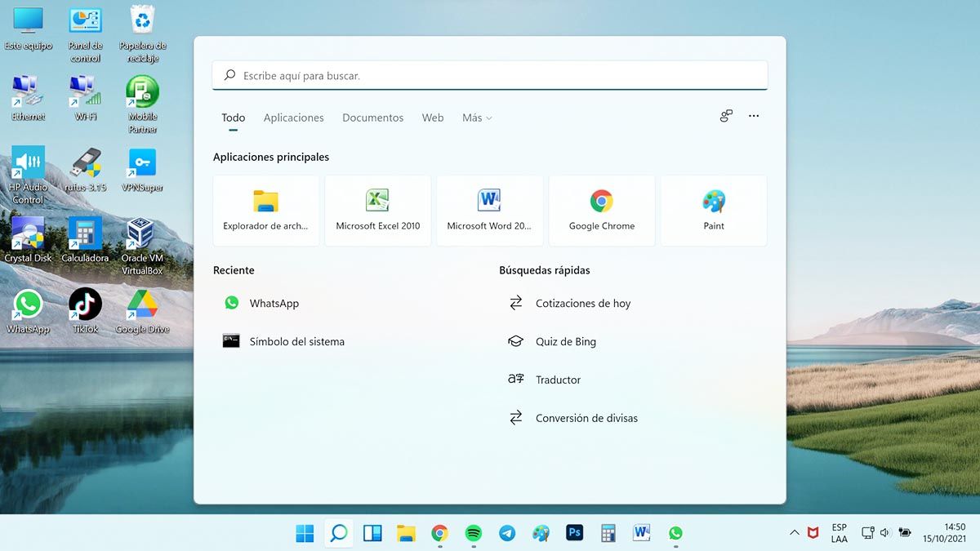Open Photoshop from the taskbar

point(574,533)
